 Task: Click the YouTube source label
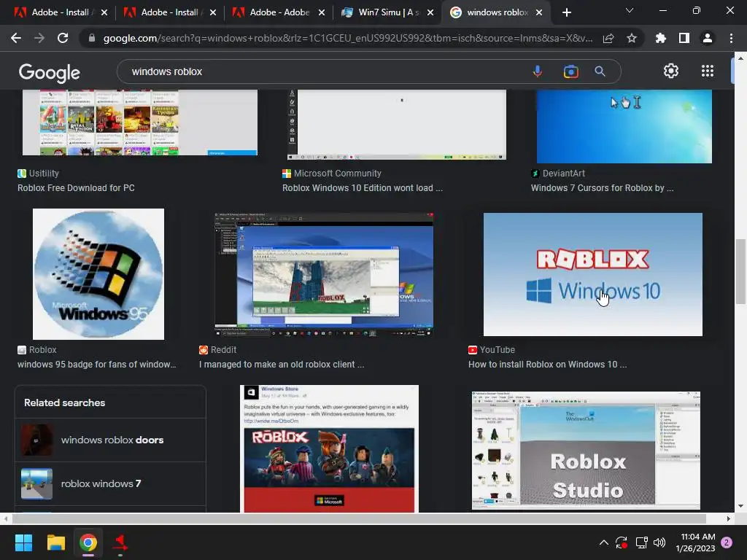click(x=498, y=349)
